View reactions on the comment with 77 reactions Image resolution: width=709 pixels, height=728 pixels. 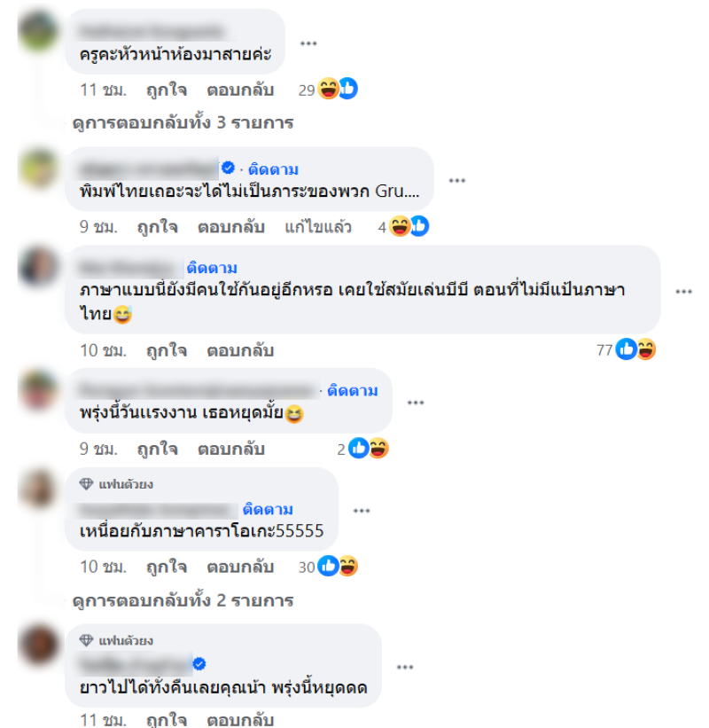626,349
